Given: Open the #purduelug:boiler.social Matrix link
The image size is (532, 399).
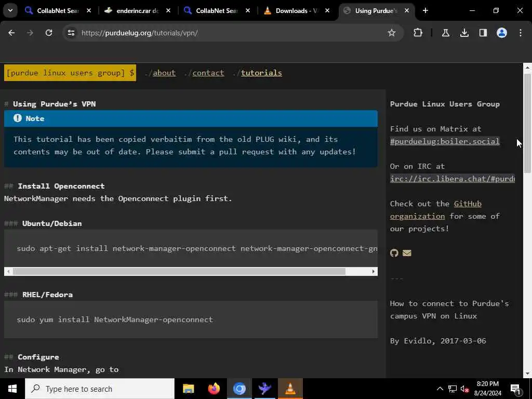Looking at the screenshot, I should (445, 141).
